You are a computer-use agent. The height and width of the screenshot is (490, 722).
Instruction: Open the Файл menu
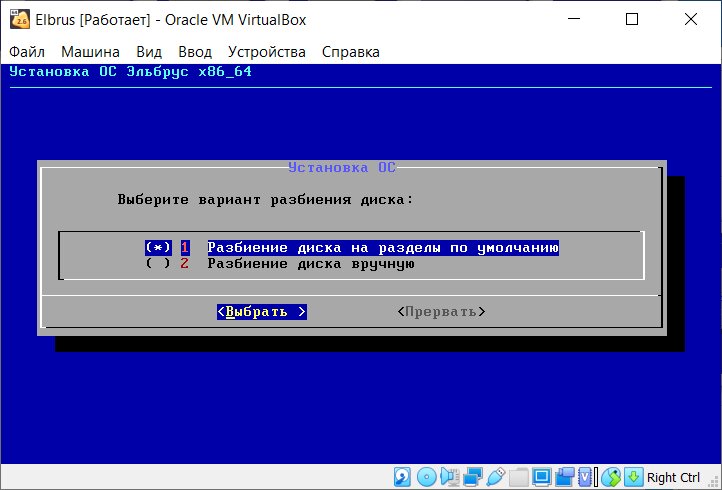27,52
